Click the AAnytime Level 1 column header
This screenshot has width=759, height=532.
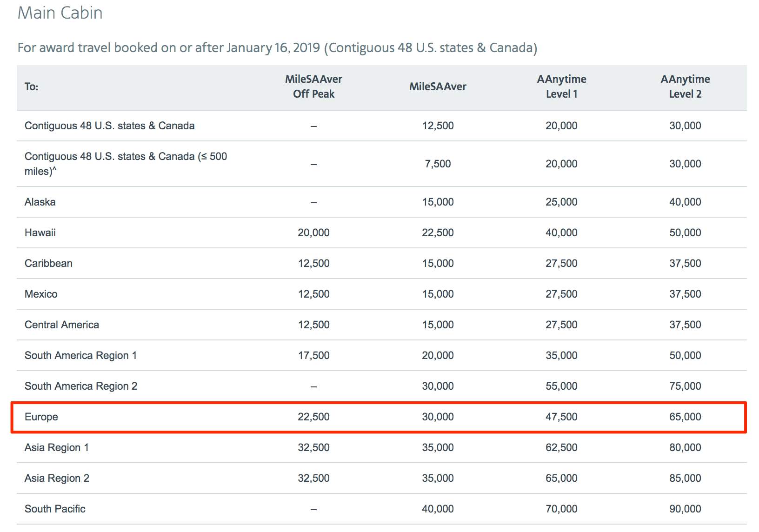click(561, 86)
